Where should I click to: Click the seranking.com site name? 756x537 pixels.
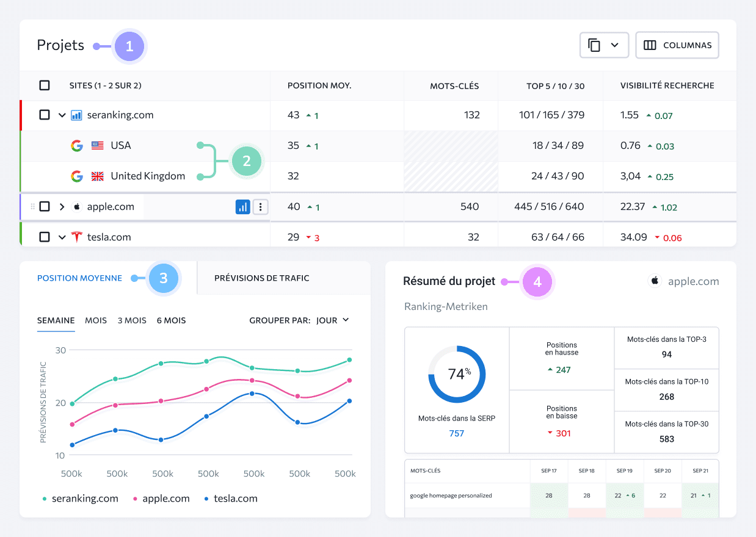point(120,115)
